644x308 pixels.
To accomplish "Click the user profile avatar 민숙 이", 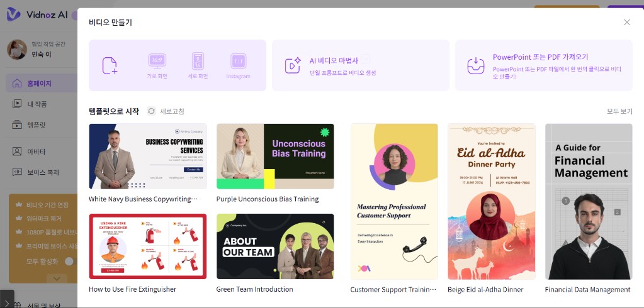I will tap(17, 50).
